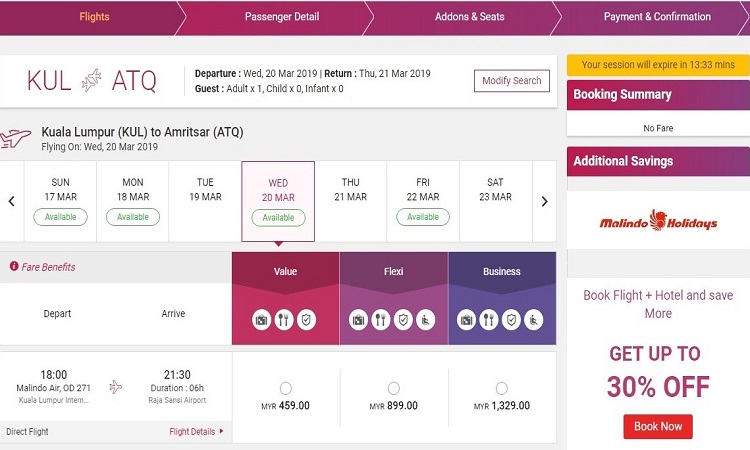Go to the Addons & Seats step
This screenshot has width=750, height=450.
point(470,17)
